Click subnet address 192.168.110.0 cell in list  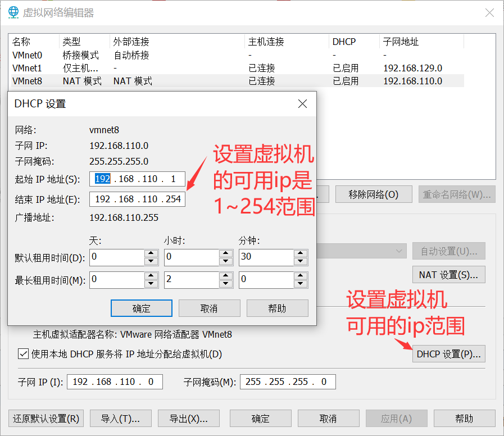tap(413, 81)
